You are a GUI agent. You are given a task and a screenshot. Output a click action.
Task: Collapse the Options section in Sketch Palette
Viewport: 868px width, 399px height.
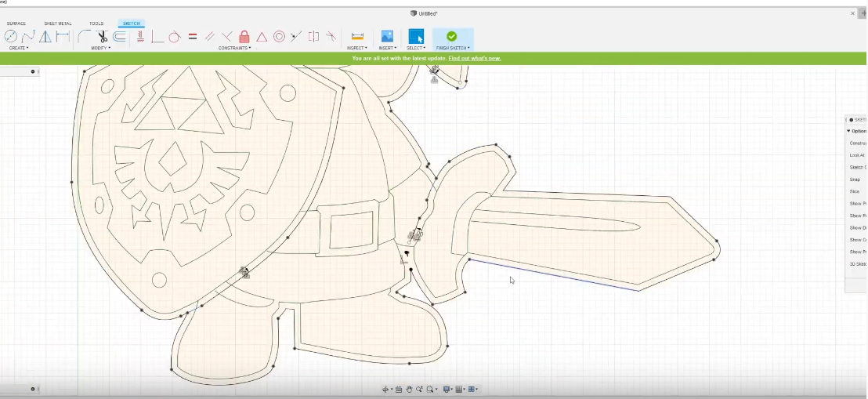coord(848,132)
